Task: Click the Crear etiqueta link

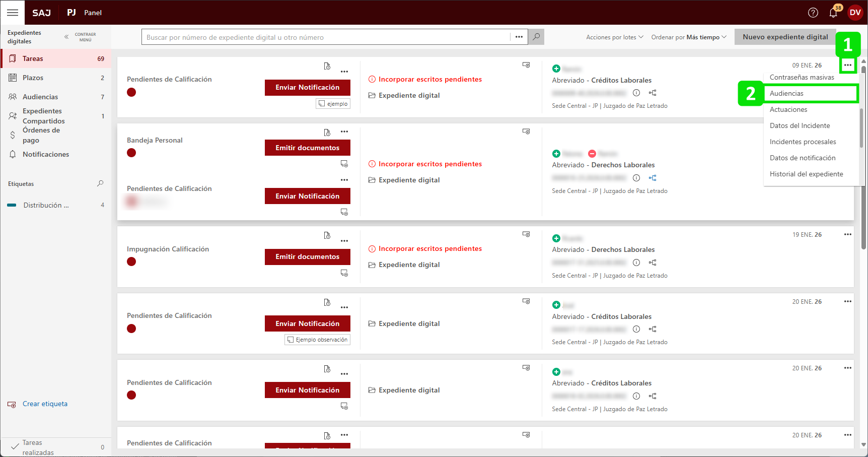Action: (x=45, y=404)
